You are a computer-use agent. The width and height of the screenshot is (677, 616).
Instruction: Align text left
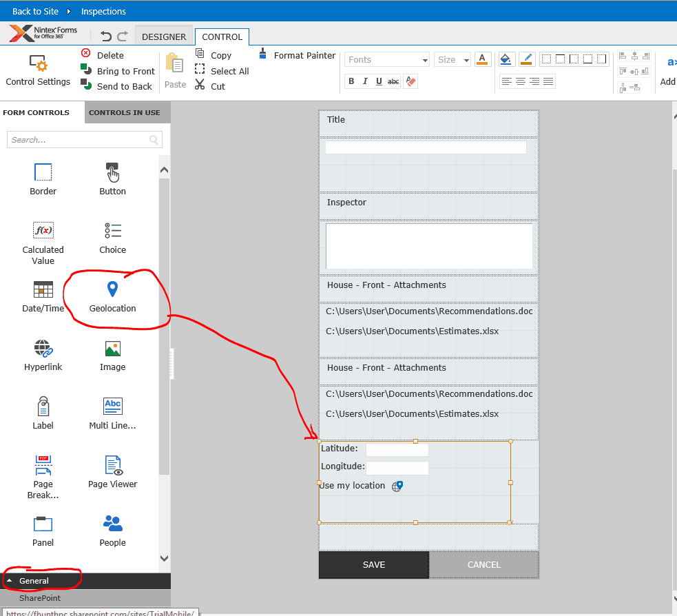(x=507, y=81)
